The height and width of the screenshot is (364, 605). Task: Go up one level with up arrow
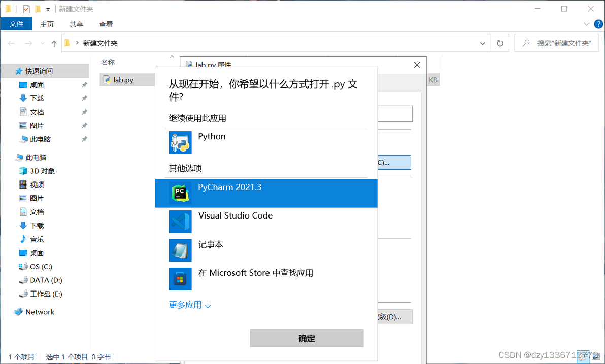click(x=54, y=44)
